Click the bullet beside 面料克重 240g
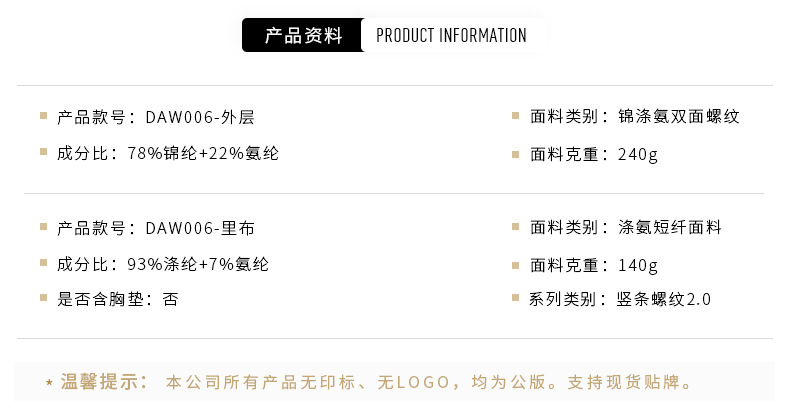 pos(516,154)
